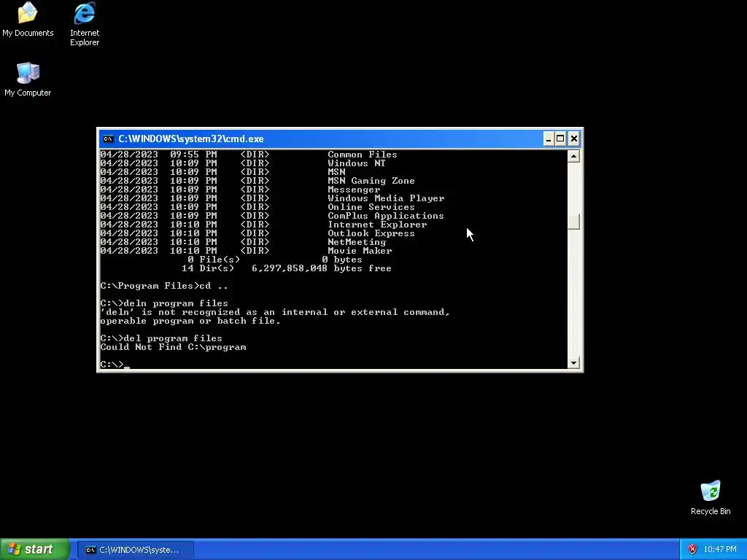This screenshot has width=747, height=560.
Task: Click the 10:47 PM system clock
Action: [x=720, y=549]
